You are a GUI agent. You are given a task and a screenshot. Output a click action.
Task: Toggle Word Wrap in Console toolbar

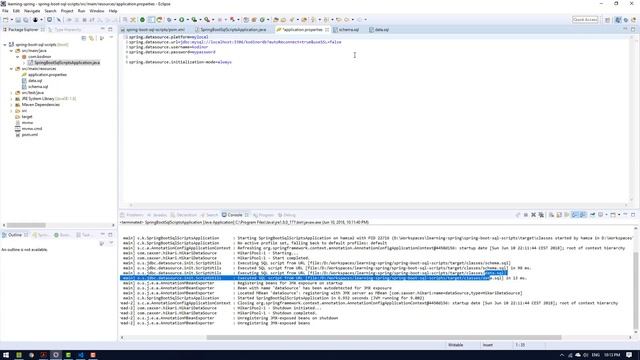567,215
